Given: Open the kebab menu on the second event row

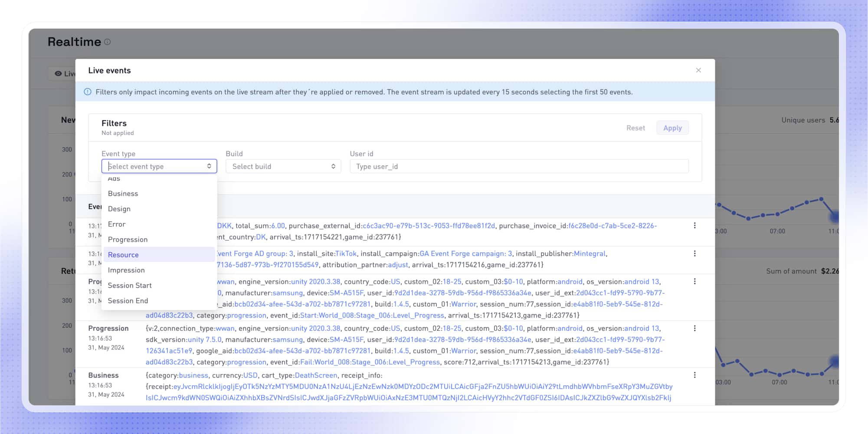Looking at the screenshot, I should point(695,253).
